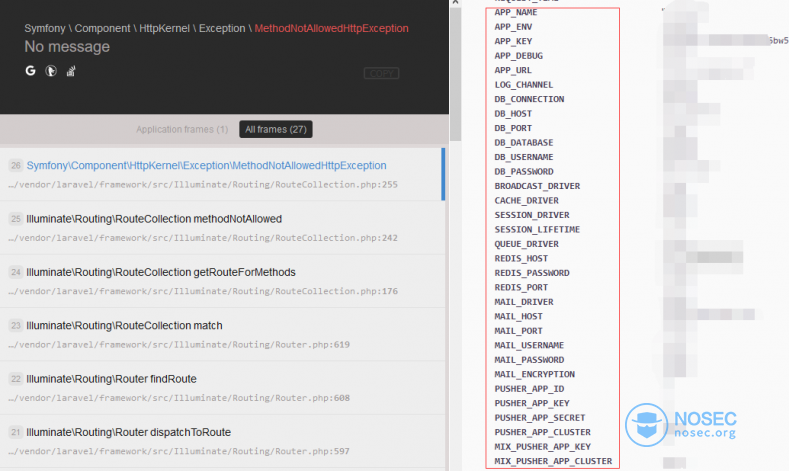Click the QUEUE_DRIVER environment variable

(x=526, y=244)
